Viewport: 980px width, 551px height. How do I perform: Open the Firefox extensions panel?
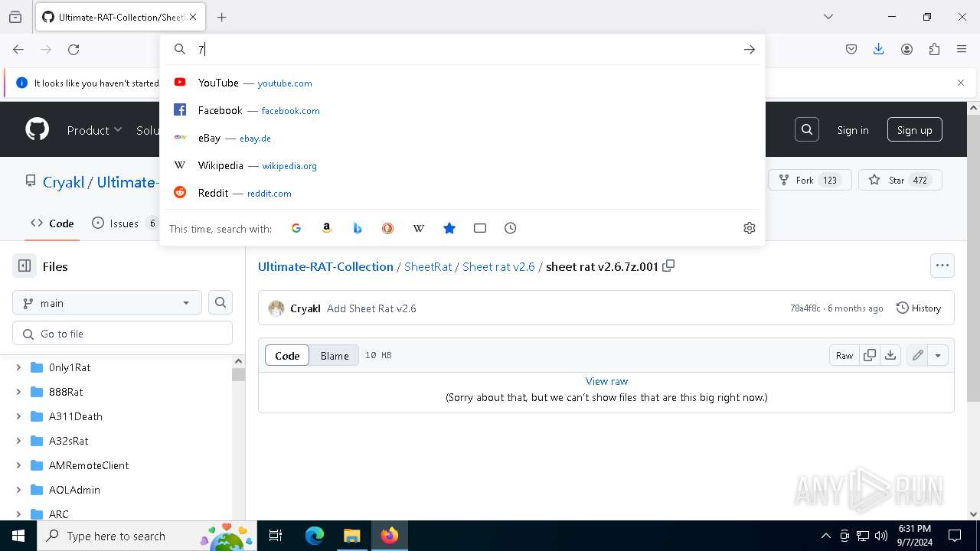pos(934,50)
